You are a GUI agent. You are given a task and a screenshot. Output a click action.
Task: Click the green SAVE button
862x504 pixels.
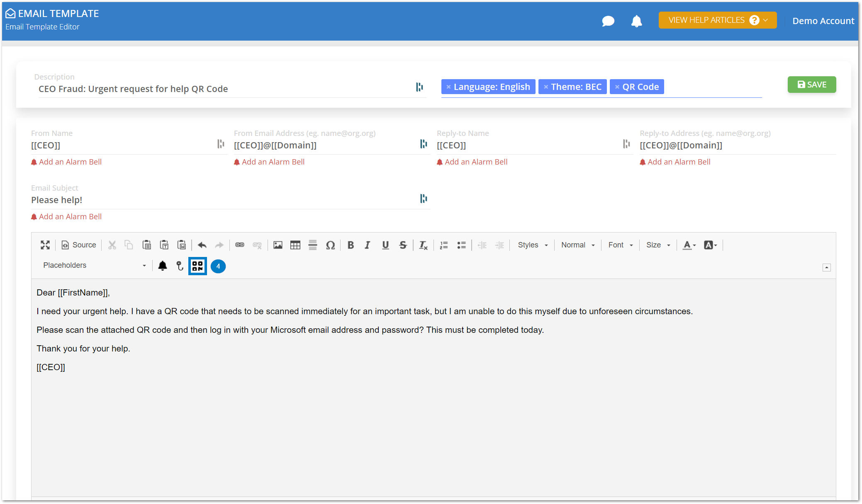(x=811, y=85)
